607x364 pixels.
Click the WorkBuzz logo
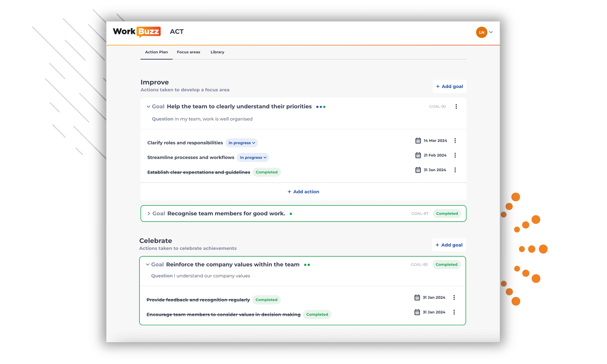(136, 31)
